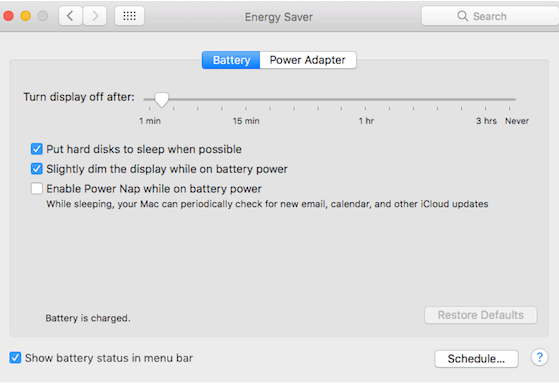Uncheck Slightly dim the display on battery
This screenshot has width=559, height=383.
(x=37, y=169)
